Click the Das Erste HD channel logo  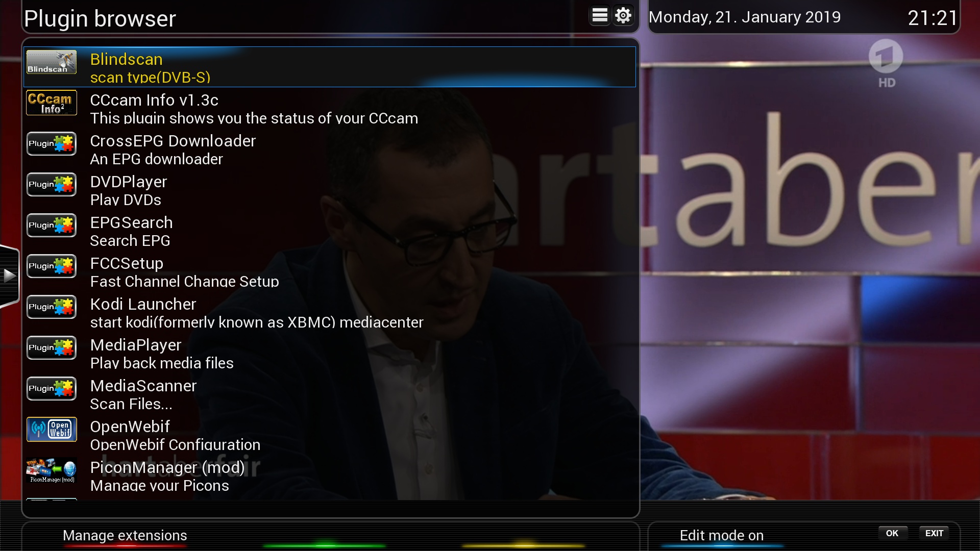(x=886, y=64)
